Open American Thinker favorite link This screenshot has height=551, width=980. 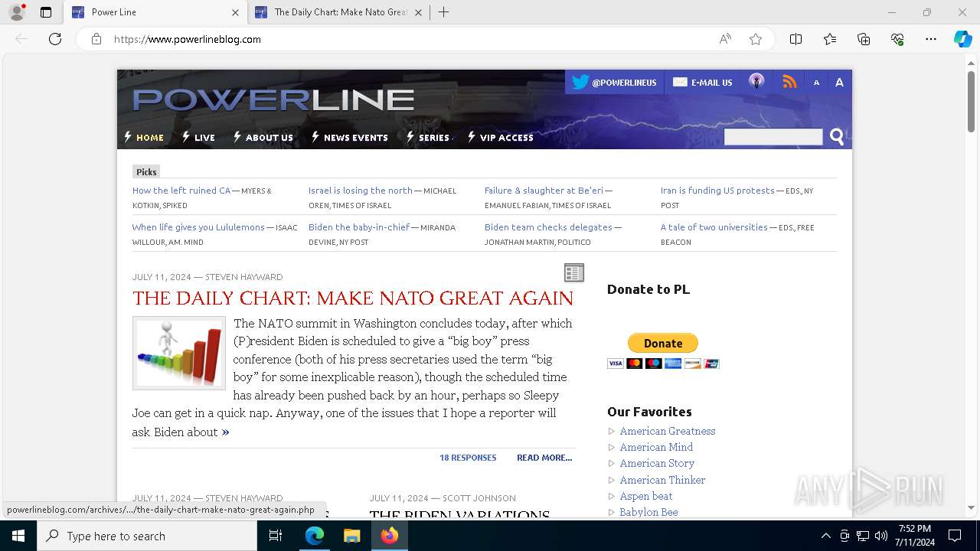[x=662, y=480]
